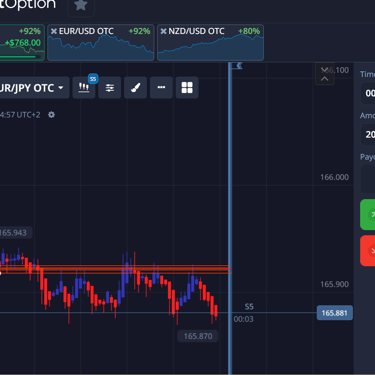The width and height of the screenshot is (375, 375).
Task: Click the trade time input field
Action: click(368, 93)
